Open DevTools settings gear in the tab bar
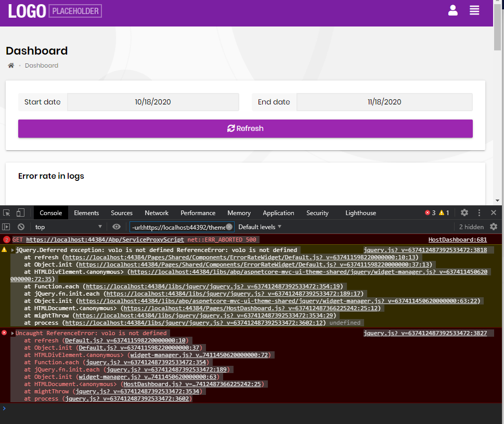The width and height of the screenshot is (504, 424). tap(464, 213)
